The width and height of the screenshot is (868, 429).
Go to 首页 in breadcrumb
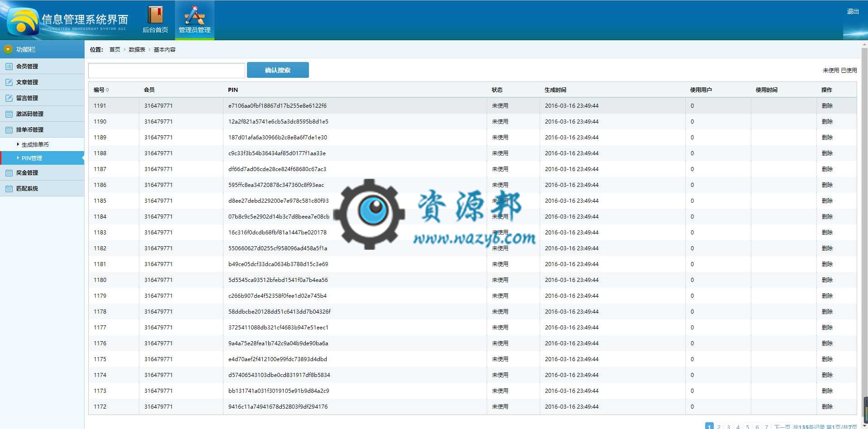pyautogui.click(x=115, y=50)
